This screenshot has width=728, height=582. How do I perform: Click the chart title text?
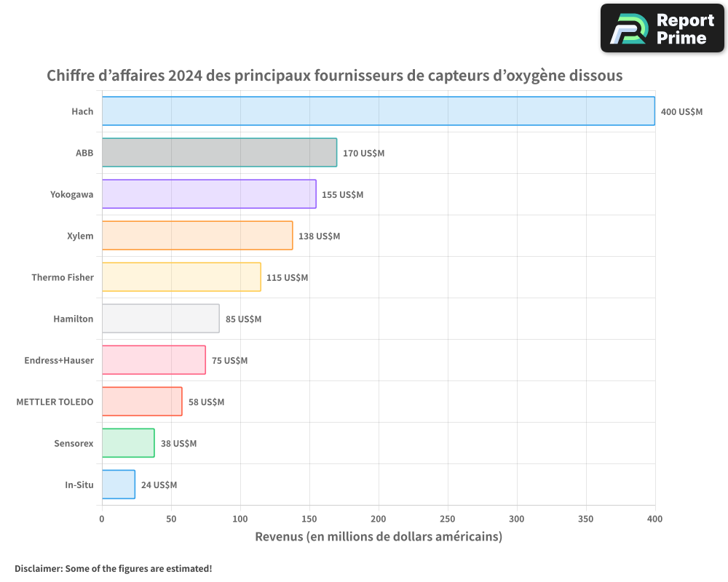335,76
